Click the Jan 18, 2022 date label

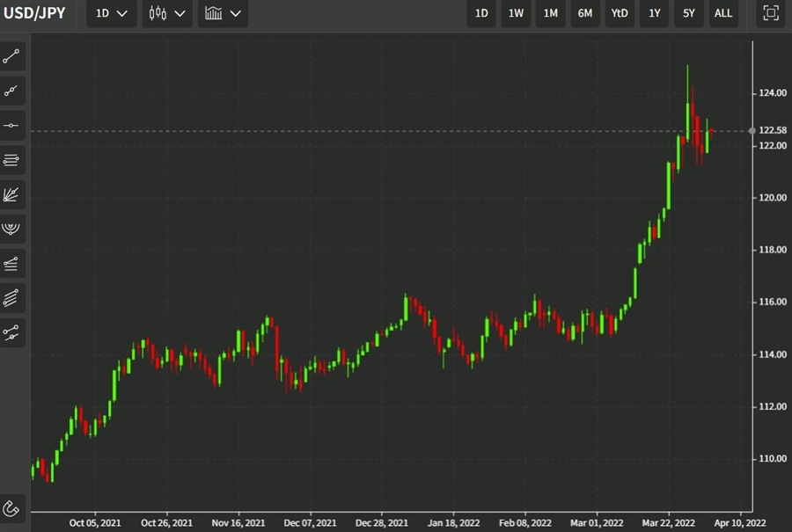click(453, 523)
